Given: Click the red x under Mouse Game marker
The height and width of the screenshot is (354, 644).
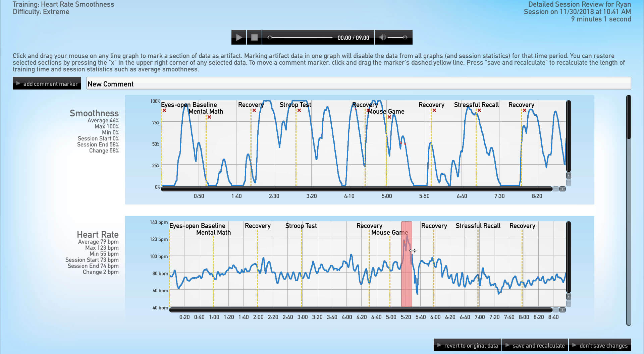Looking at the screenshot, I should 389,117.
